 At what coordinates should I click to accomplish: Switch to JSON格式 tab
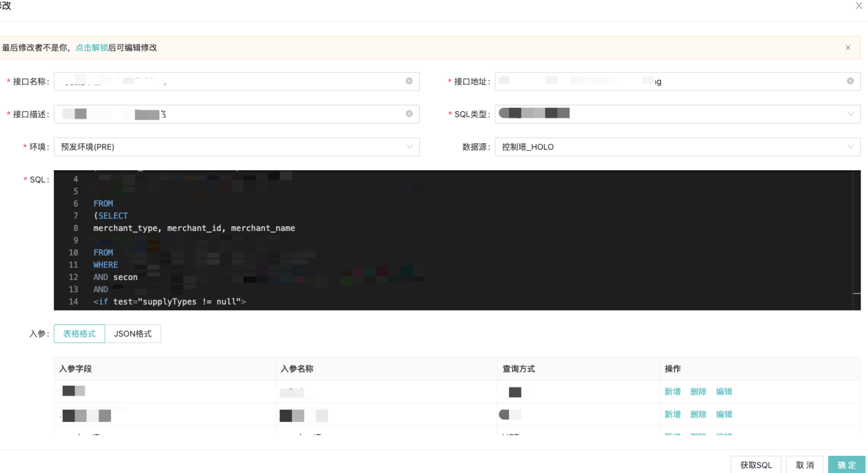[x=133, y=334]
